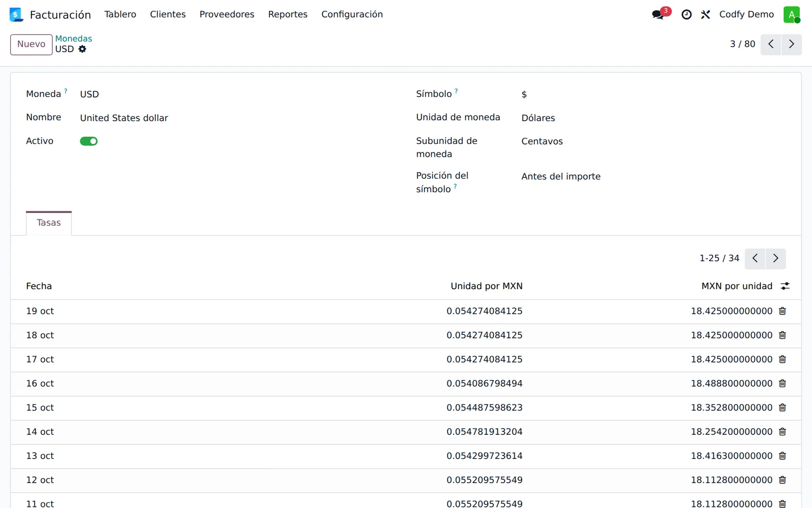Delete the 13 oct rate row
Screen dimensions: 812x508
[783, 456]
